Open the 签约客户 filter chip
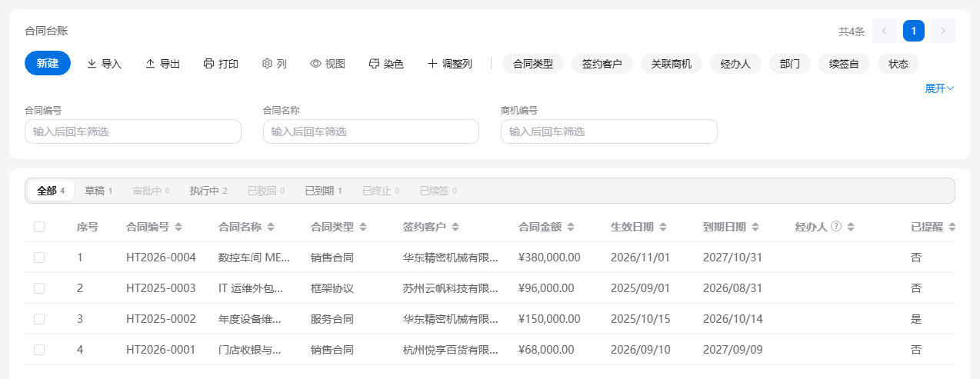The width and height of the screenshot is (980, 379). point(602,64)
